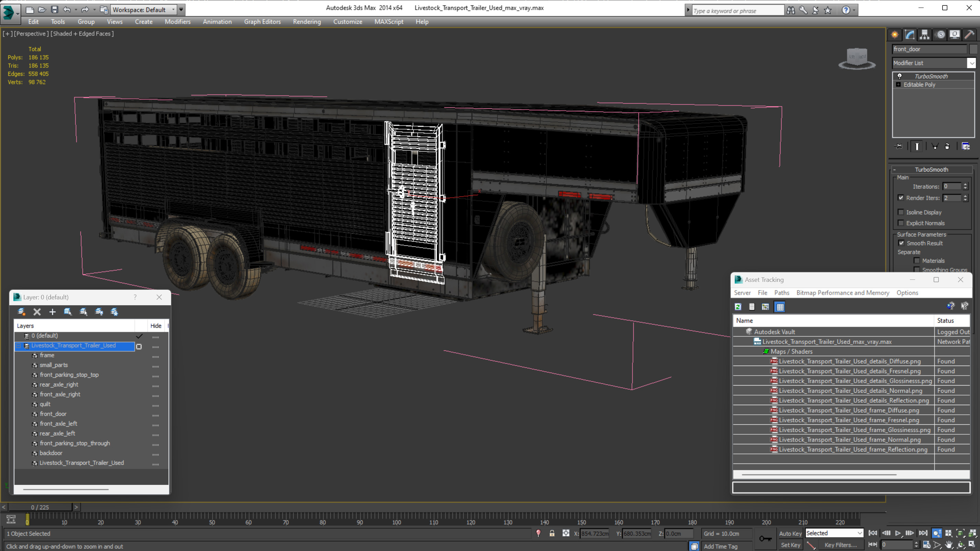Enable the Isoline Display checkbox
The height and width of the screenshot is (551, 980).
tap(901, 212)
